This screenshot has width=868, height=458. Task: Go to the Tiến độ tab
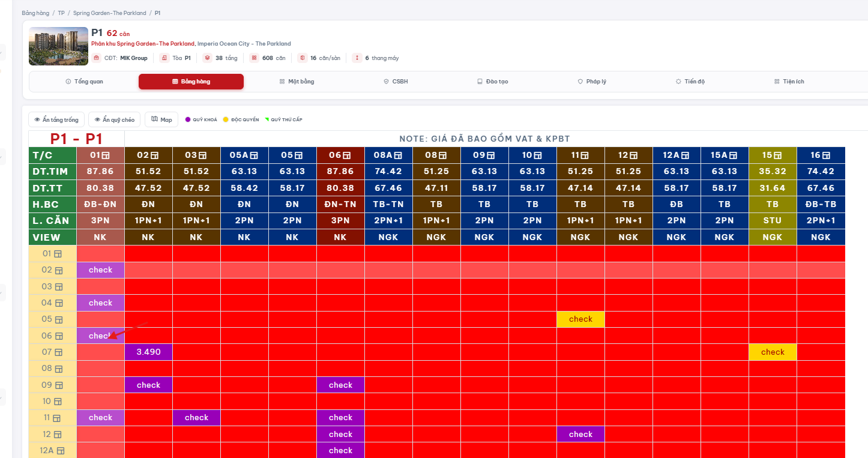690,82
